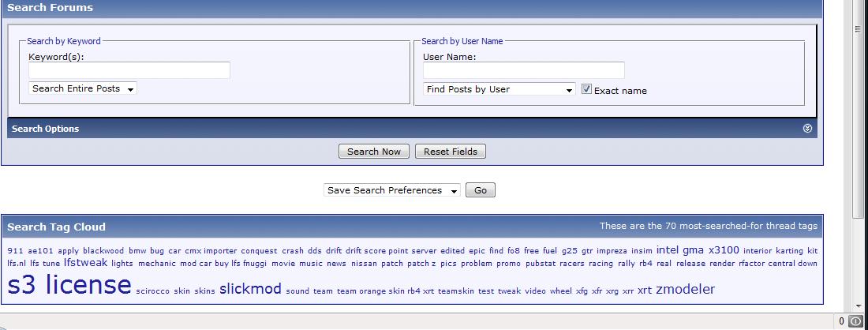Select the nissan tag link
The image size is (868, 330).
click(364, 264)
